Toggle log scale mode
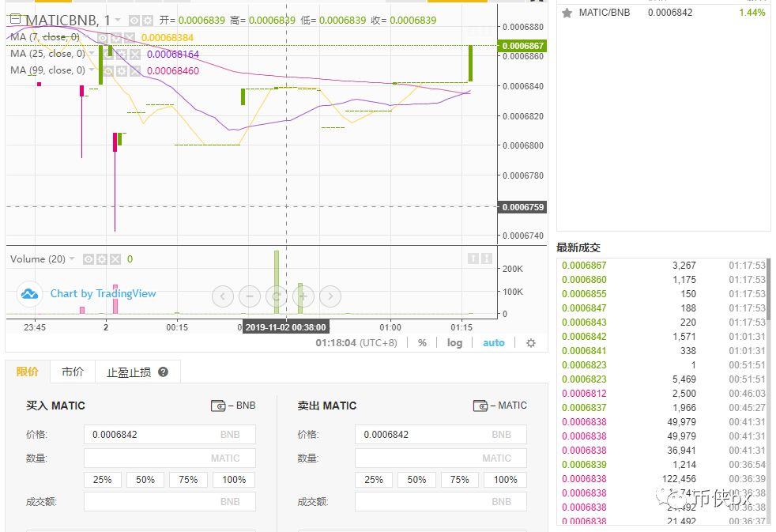Viewport: 776px width, 532px height. [454, 343]
